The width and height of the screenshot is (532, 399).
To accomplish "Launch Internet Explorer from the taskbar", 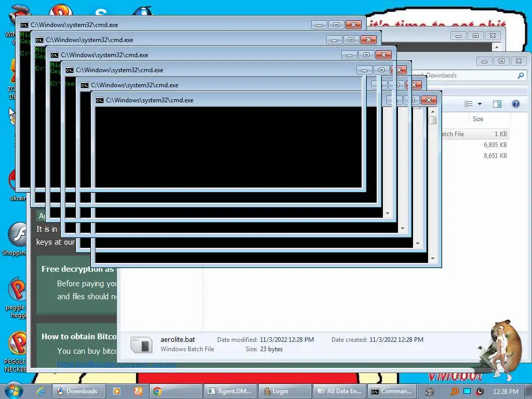I will click(41, 391).
